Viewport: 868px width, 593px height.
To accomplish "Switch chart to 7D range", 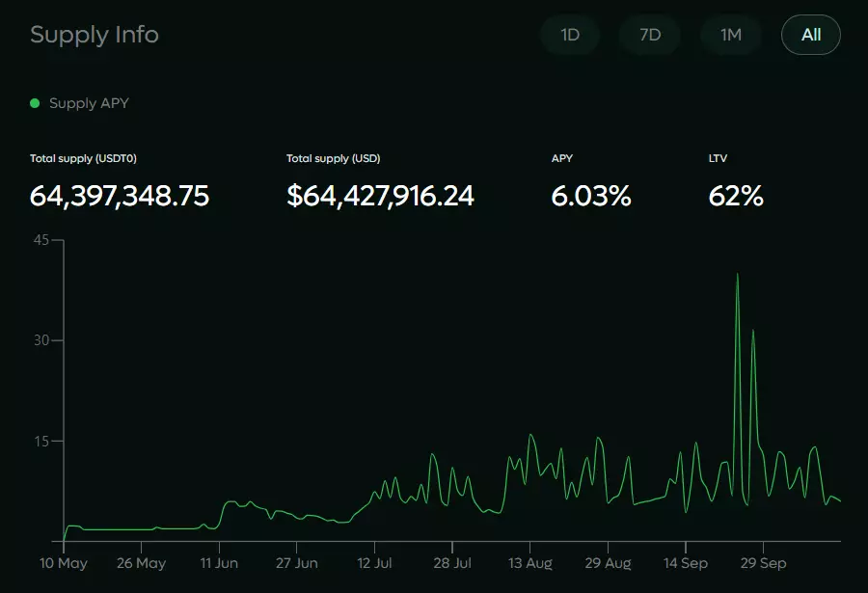I will tap(650, 35).
